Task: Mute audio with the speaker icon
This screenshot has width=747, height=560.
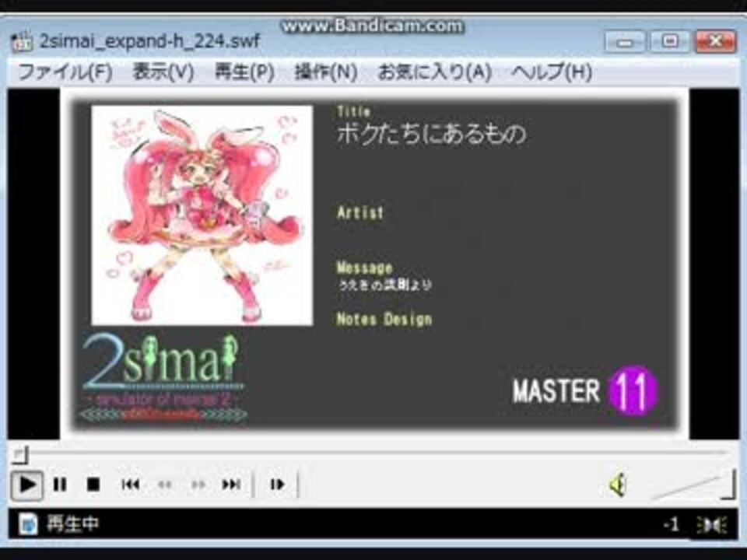Action: point(618,485)
